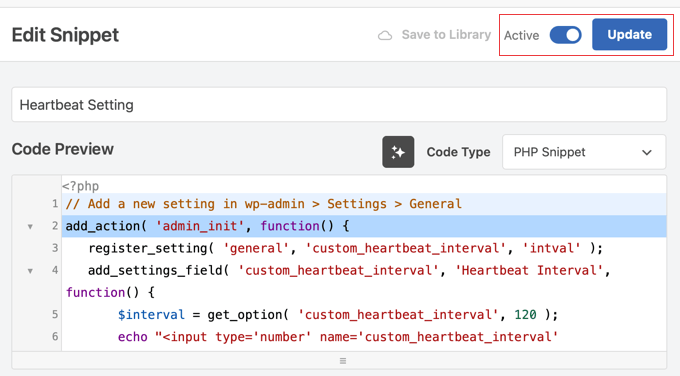Collapse the code fold arrow at line 2
The image size is (680, 376).
30,226
